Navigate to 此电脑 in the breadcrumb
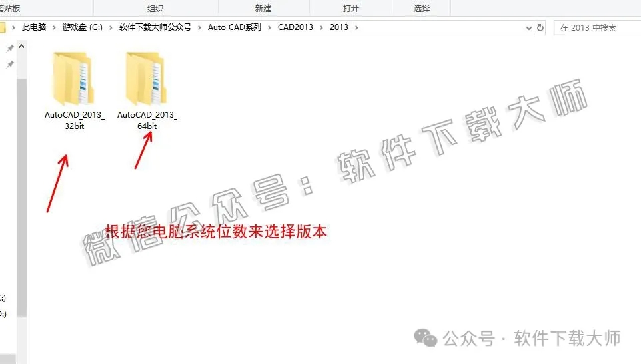 click(x=34, y=27)
